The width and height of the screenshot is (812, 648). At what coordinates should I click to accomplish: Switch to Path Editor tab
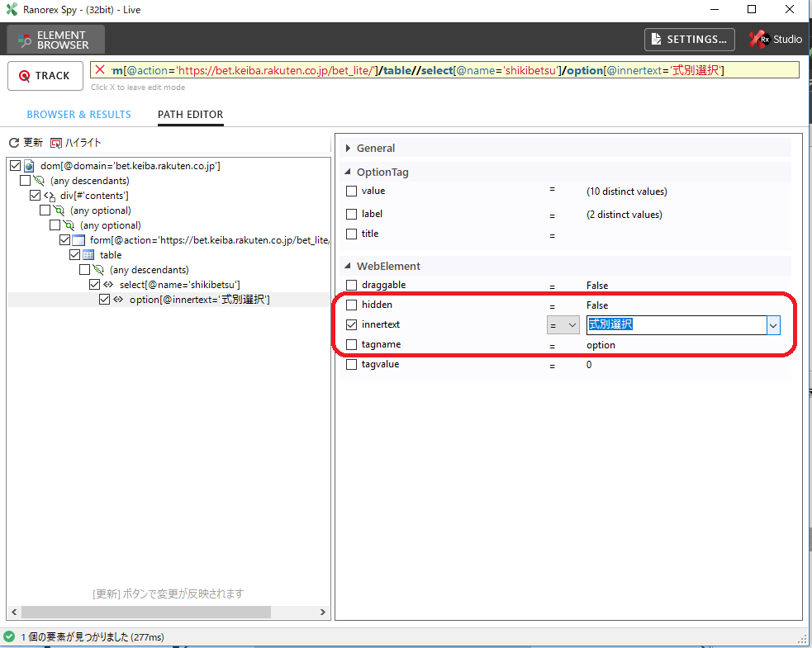191,115
